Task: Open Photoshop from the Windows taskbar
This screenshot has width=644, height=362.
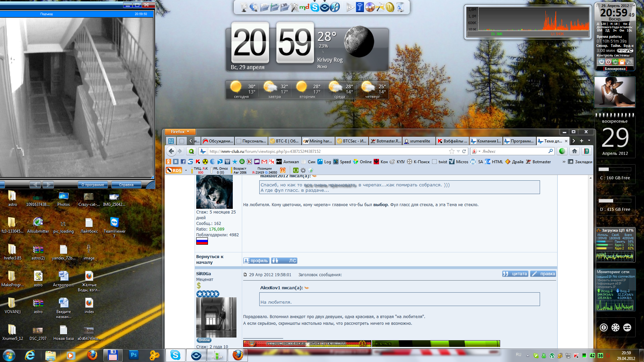Action: (133, 355)
